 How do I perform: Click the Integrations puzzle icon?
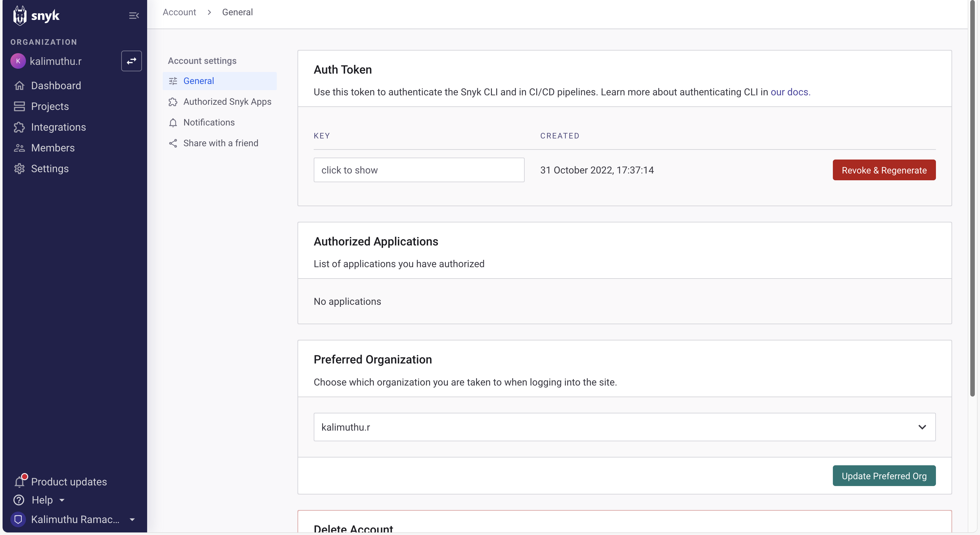(19, 127)
